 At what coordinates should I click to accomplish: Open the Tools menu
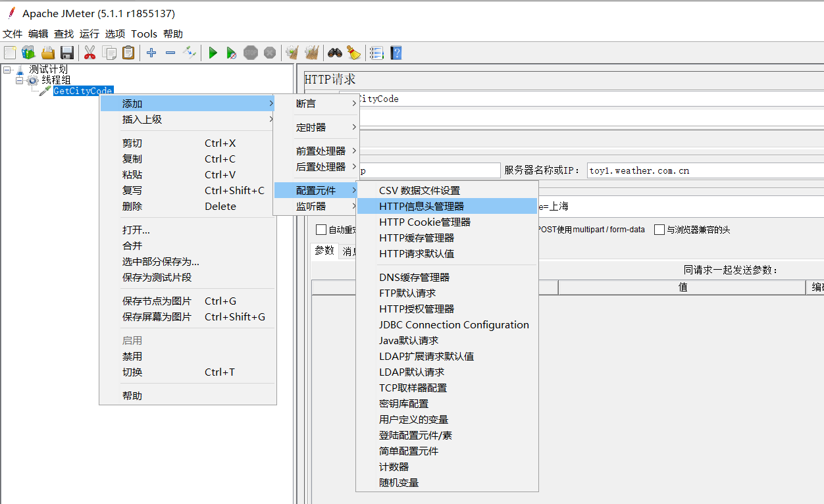(x=144, y=34)
